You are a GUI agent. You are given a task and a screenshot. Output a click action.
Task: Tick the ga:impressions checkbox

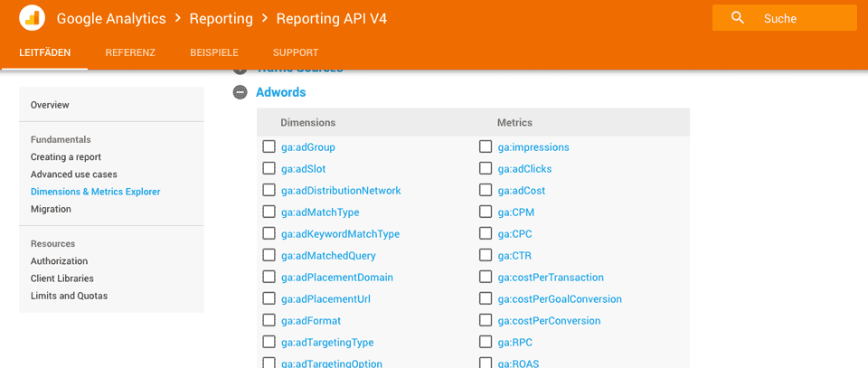[x=486, y=146]
